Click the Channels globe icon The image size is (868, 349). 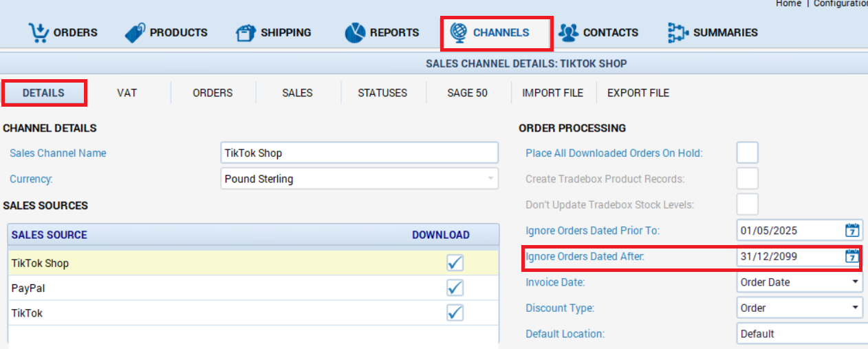coord(458,32)
